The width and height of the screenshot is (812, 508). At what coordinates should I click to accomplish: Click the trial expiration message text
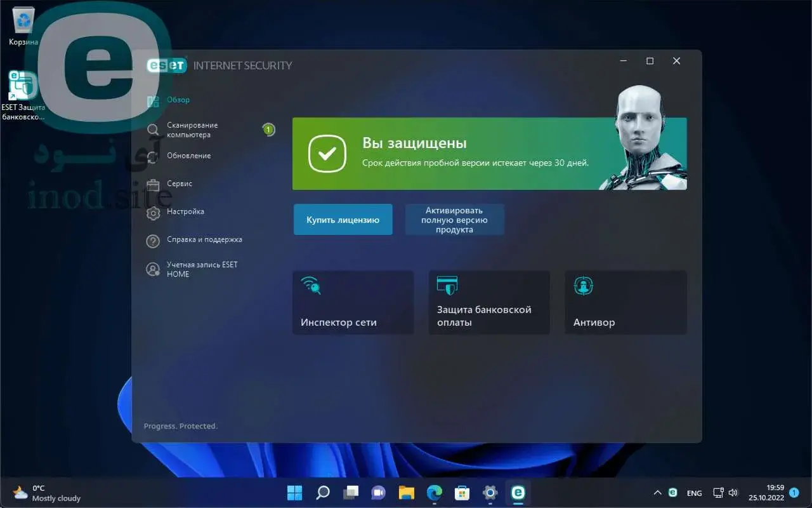point(475,163)
